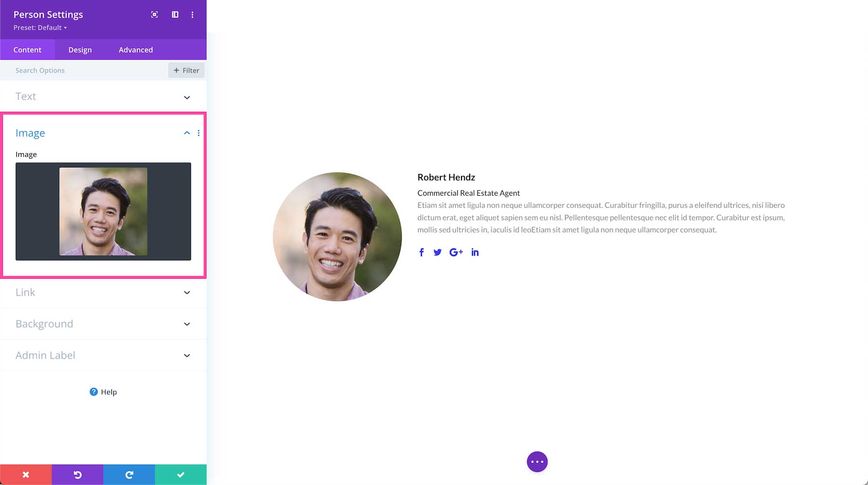Click Robert's Google Plus social icon
Image resolution: width=868 pixels, height=485 pixels.
pos(456,252)
